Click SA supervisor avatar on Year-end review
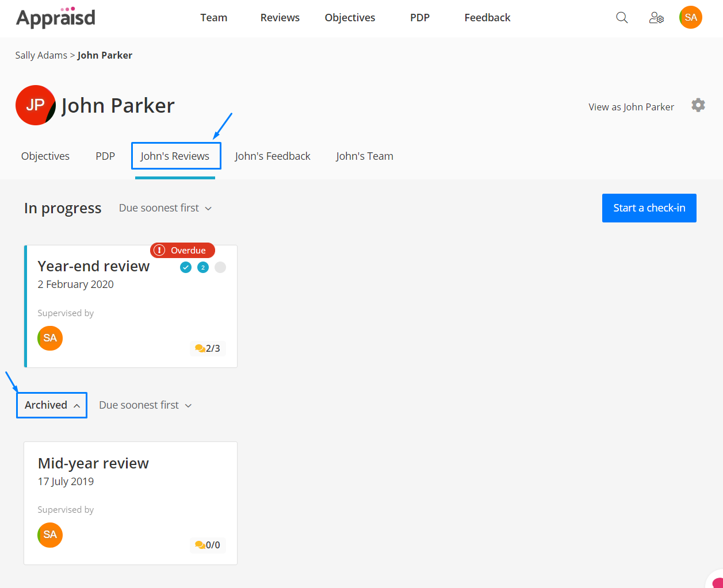Viewport: 723px width, 588px height. coord(50,338)
